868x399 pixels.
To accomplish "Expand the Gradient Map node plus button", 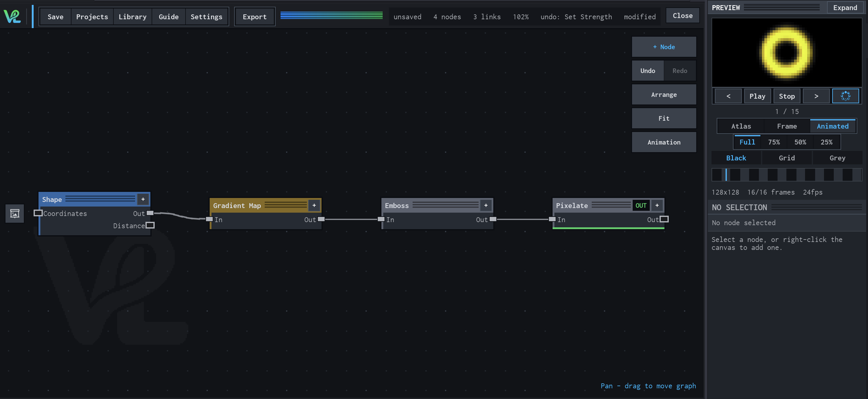I will (314, 205).
